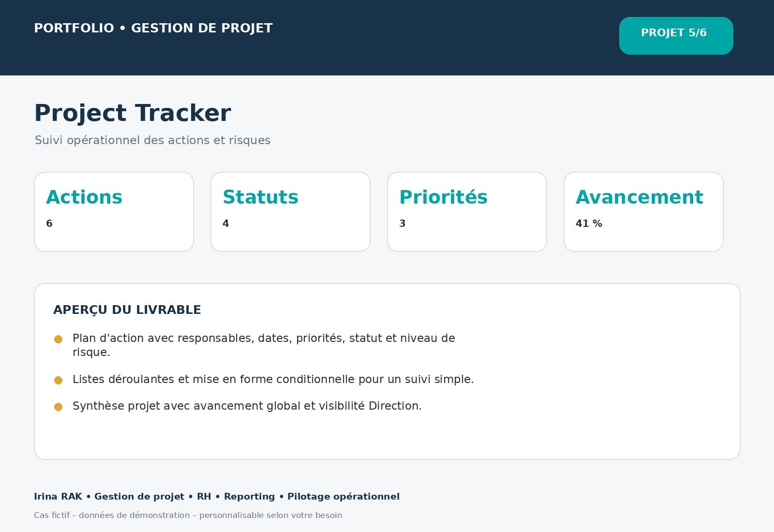Click the subtitle Suivi opérationnel des actions
This screenshot has height=532, width=774.
pyautogui.click(x=152, y=140)
